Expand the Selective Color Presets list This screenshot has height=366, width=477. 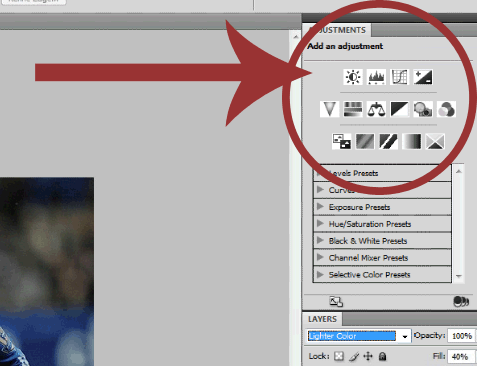click(320, 274)
